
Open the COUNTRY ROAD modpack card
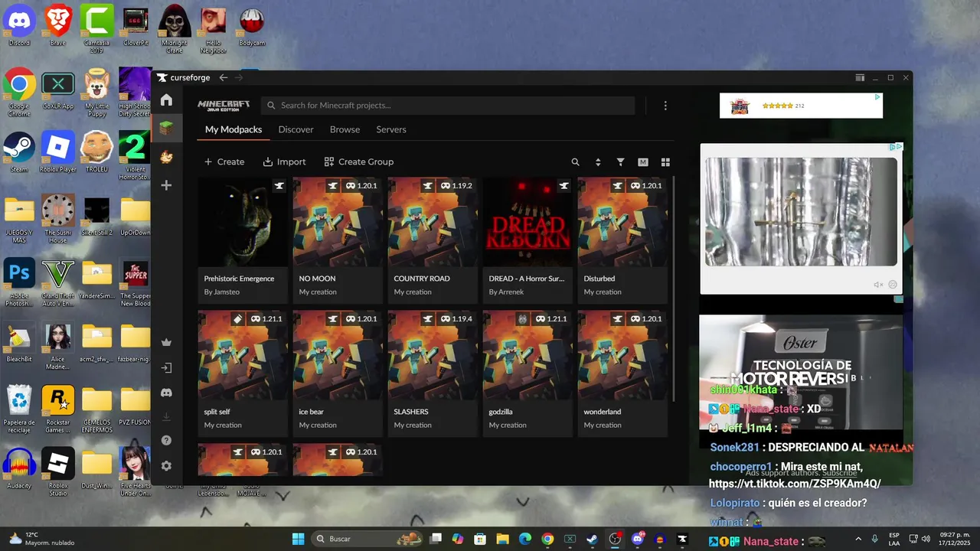tap(433, 240)
